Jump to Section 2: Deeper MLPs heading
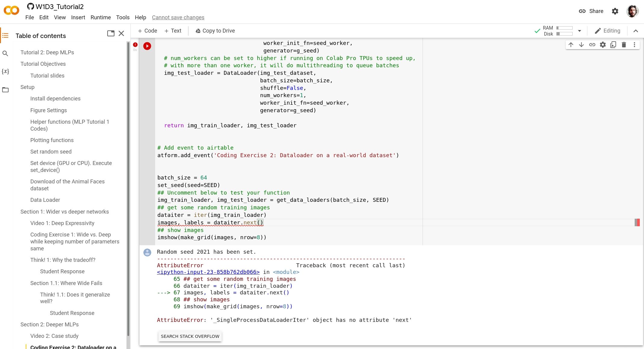This screenshot has width=644, height=349. [x=49, y=325]
